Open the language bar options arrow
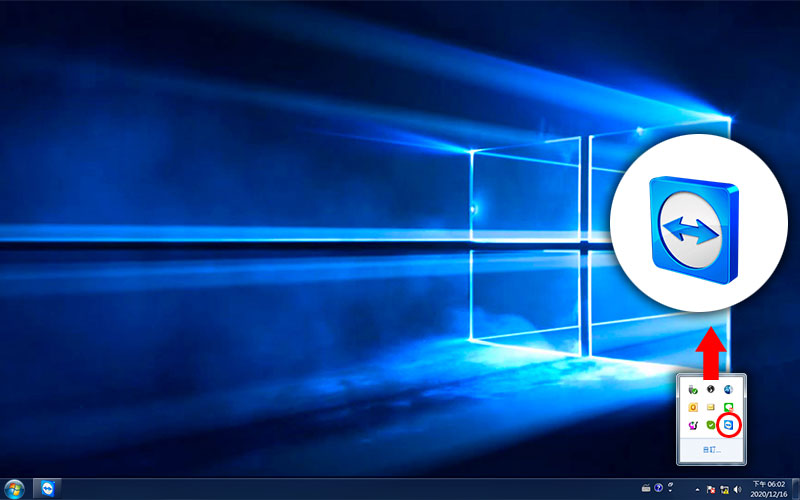Viewport: 800px width, 500px height. point(670,491)
